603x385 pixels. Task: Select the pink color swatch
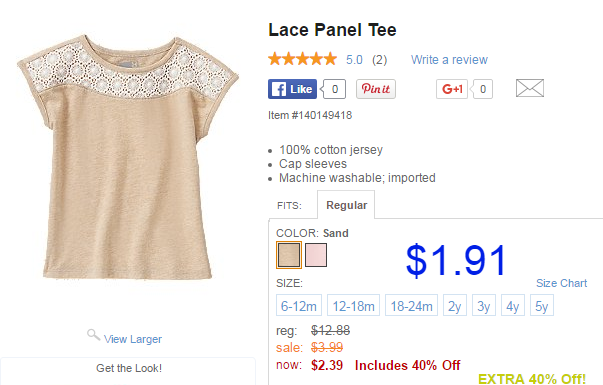pyautogui.click(x=316, y=255)
